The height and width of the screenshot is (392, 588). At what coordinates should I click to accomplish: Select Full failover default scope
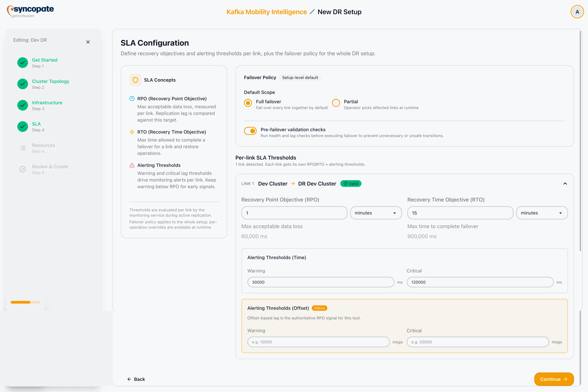[248, 103]
